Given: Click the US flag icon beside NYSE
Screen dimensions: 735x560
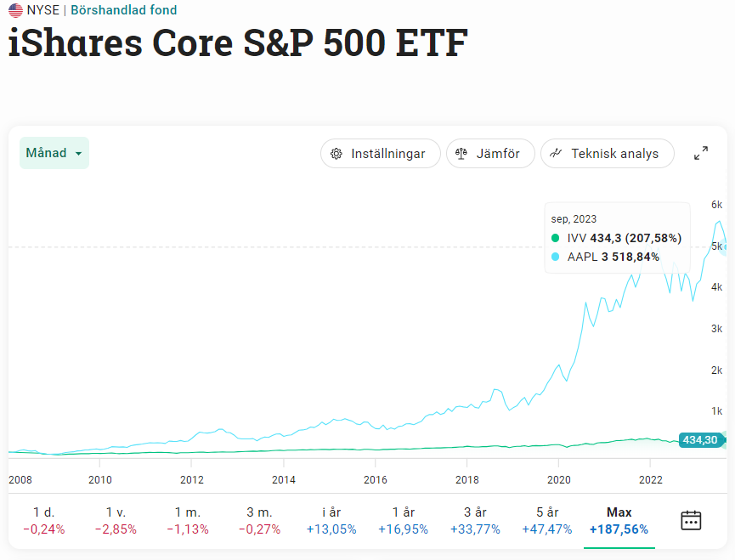Looking at the screenshot, I should coord(15,10).
